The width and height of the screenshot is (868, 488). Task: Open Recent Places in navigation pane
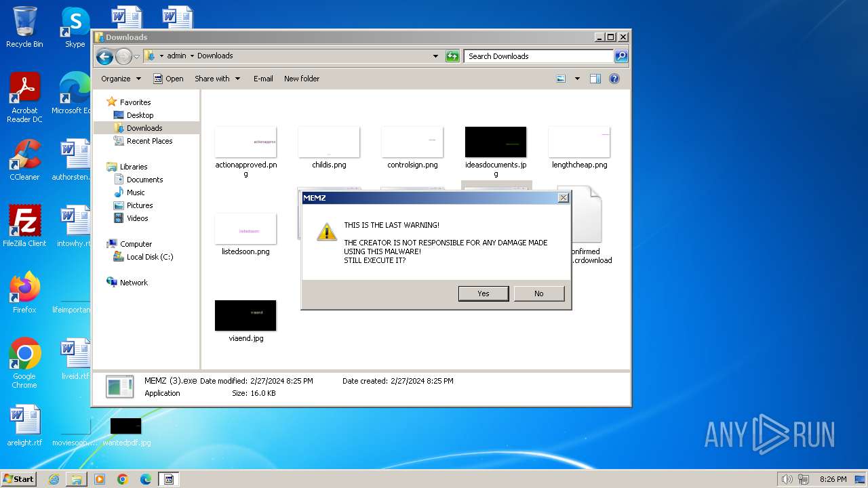149,141
